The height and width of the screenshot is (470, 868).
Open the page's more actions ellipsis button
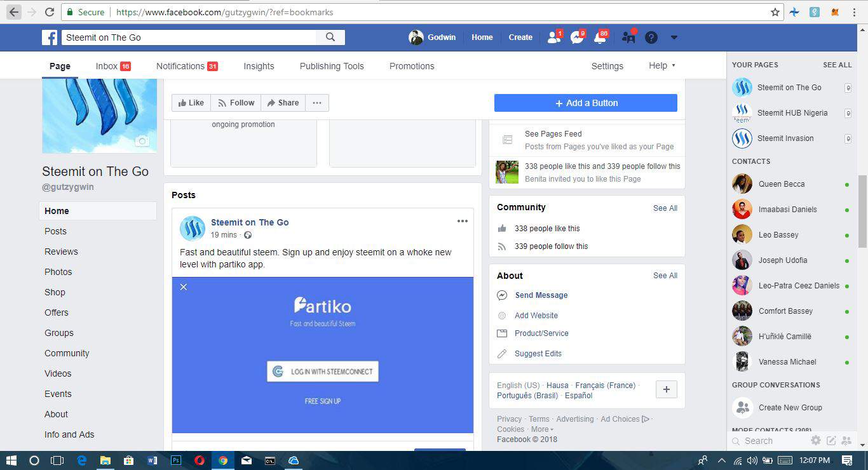pos(317,103)
